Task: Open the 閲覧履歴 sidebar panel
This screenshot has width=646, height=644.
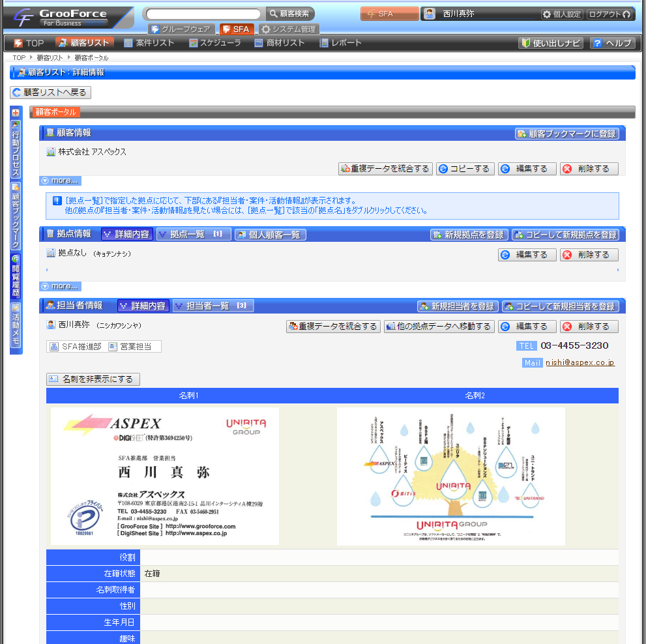Action: (x=16, y=276)
